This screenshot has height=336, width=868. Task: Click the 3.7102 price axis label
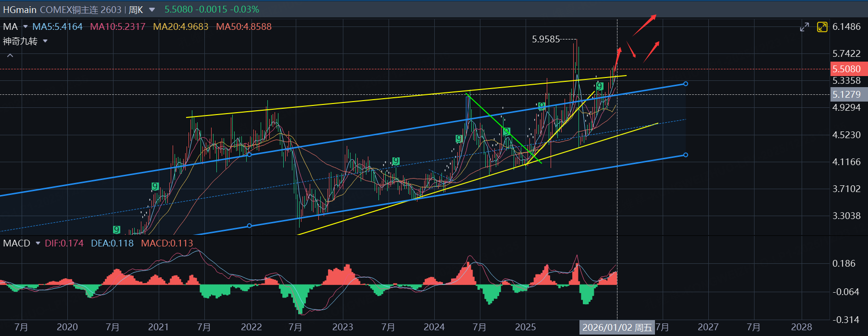(846, 189)
